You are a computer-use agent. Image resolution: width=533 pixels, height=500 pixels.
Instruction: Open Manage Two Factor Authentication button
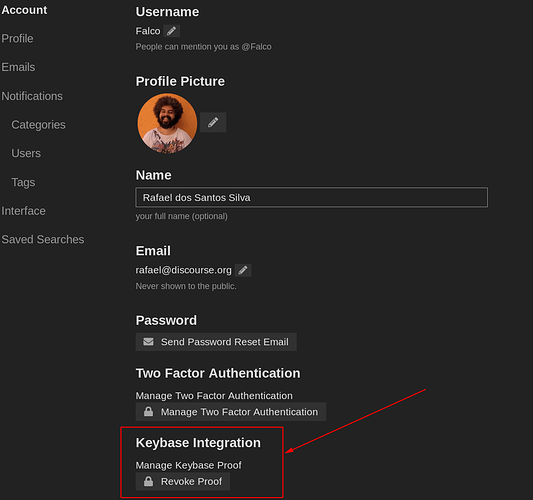[231, 412]
